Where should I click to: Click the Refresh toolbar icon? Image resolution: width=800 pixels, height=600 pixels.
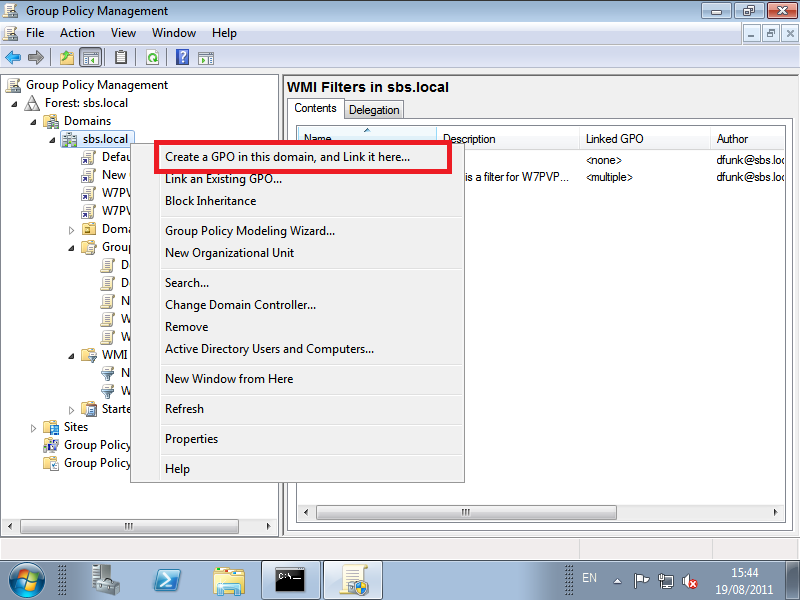click(x=152, y=58)
